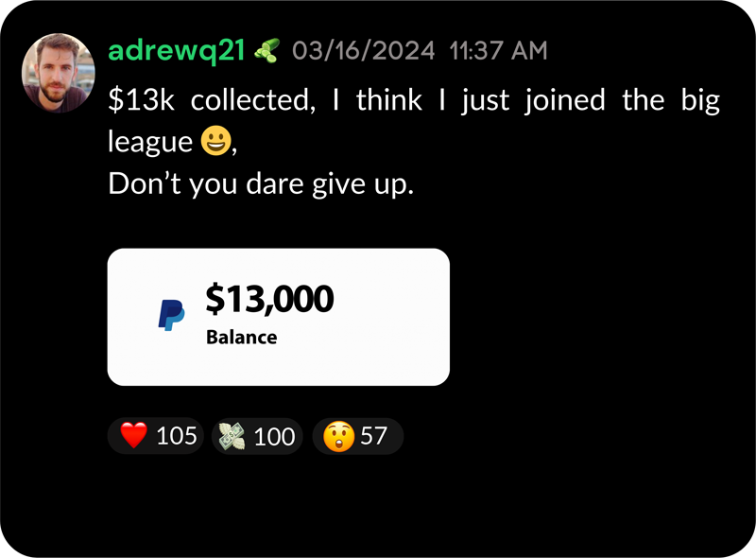756x558 pixels.
Task: Click adrewq21's profile avatar photo
Action: coord(58,73)
